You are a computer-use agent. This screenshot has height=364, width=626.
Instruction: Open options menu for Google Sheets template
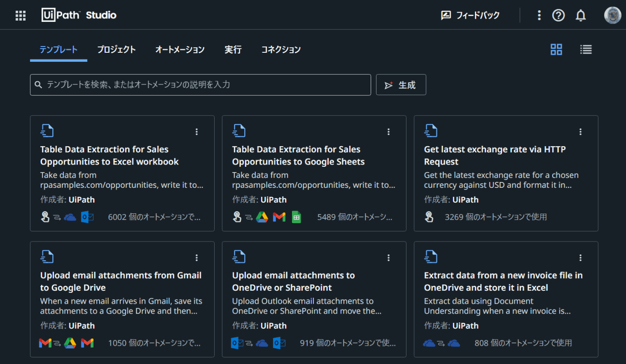click(x=389, y=131)
